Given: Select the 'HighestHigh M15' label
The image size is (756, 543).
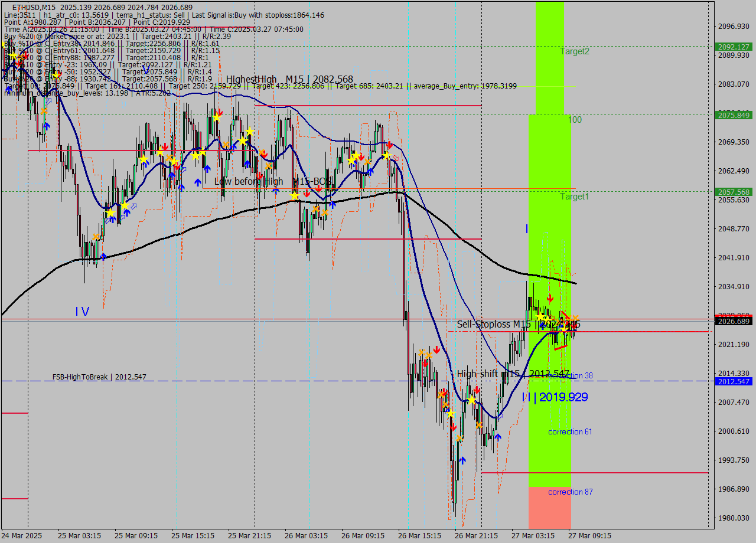Looking at the screenshot, I should pyautogui.click(x=289, y=79).
